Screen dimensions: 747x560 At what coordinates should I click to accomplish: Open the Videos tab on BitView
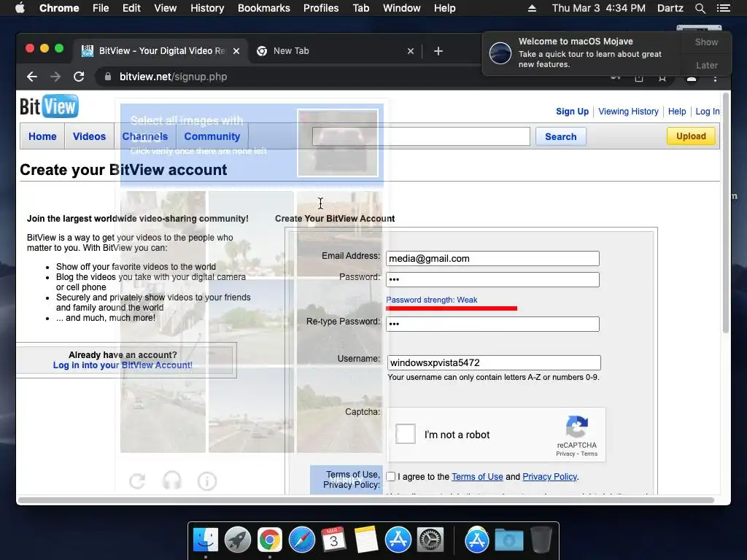pyautogui.click(x=89, y=136)
